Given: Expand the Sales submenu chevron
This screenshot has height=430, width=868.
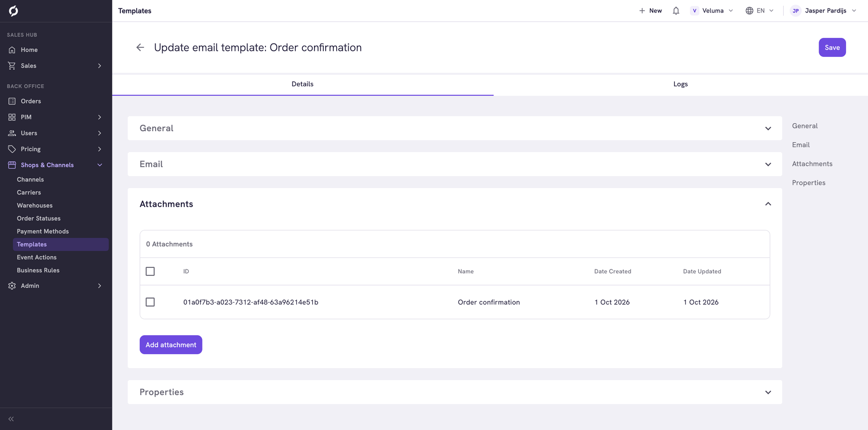Looking at the screenshot, I should click(x=100, y=66).
